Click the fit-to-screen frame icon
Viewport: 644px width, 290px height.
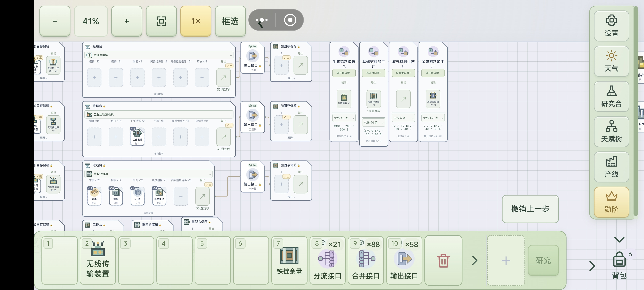[161, 21]
